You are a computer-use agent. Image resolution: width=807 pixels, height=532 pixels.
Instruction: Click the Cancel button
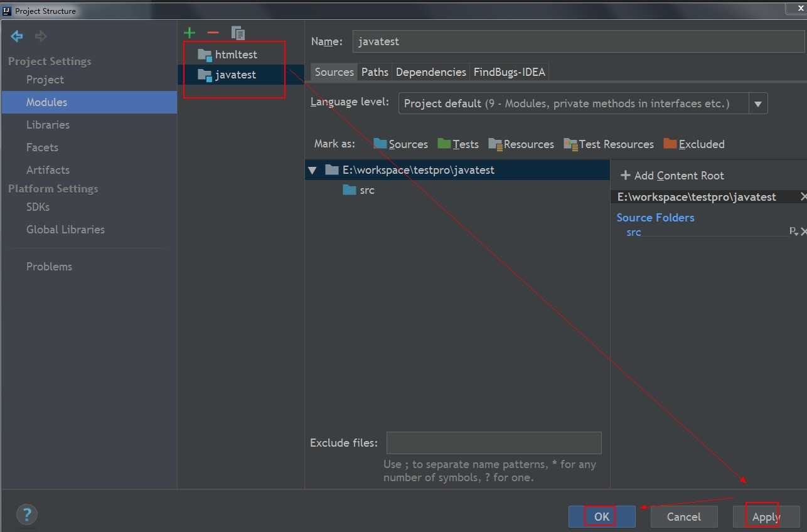[684, 516]
